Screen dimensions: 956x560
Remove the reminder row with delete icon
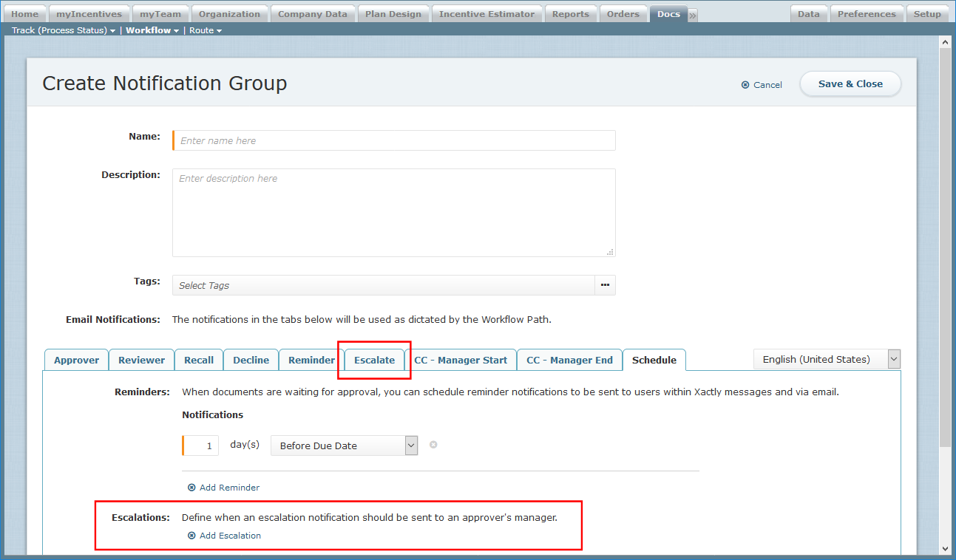click(x=433, y=445)
